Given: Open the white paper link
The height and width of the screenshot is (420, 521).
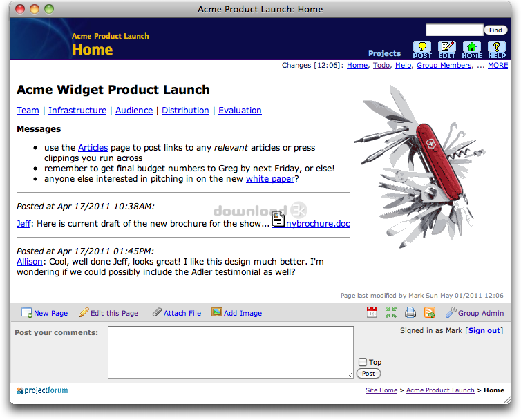Looking at the screenshot, I should pyautogui.click(x=270, y=179).
